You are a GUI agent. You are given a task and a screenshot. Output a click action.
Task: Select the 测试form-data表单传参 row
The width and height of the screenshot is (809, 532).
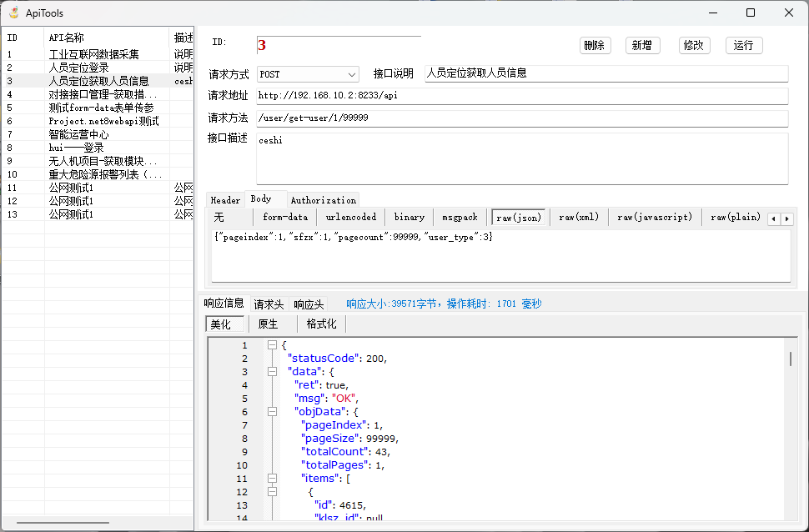coord(98,108)
